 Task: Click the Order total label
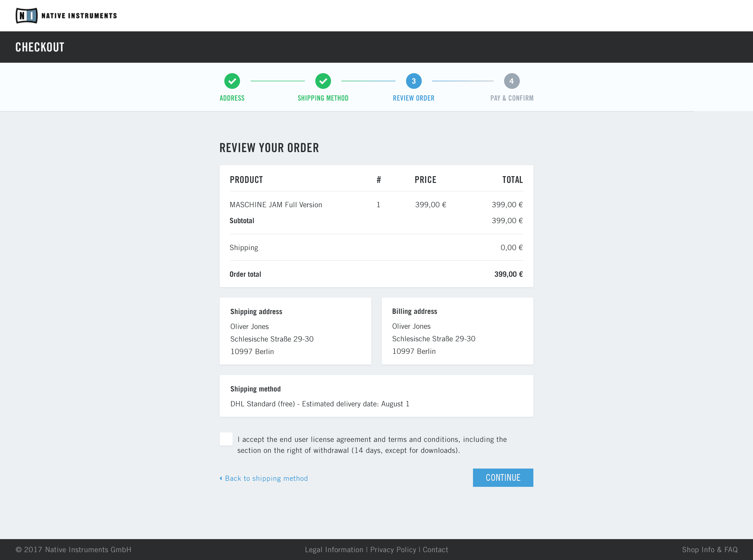click(x=245, y=274)
